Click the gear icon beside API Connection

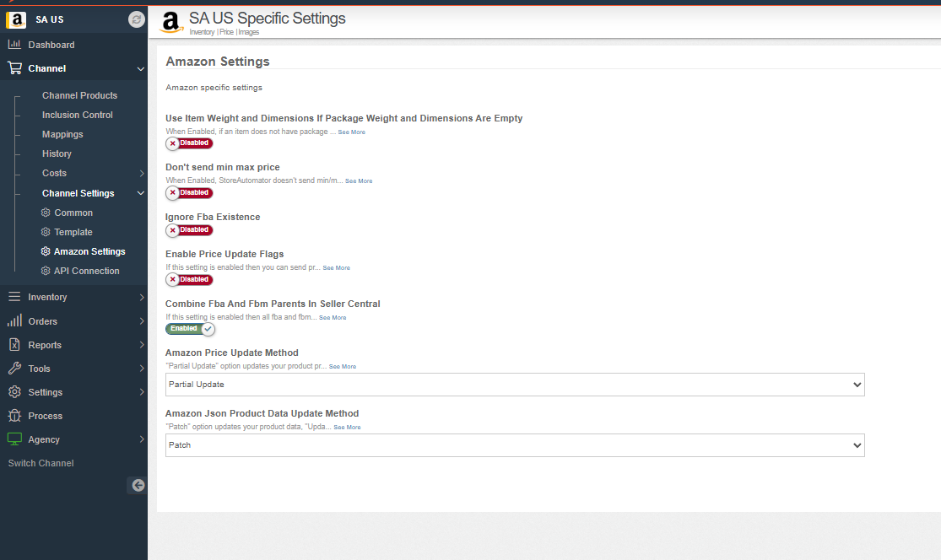click(46, 271)
